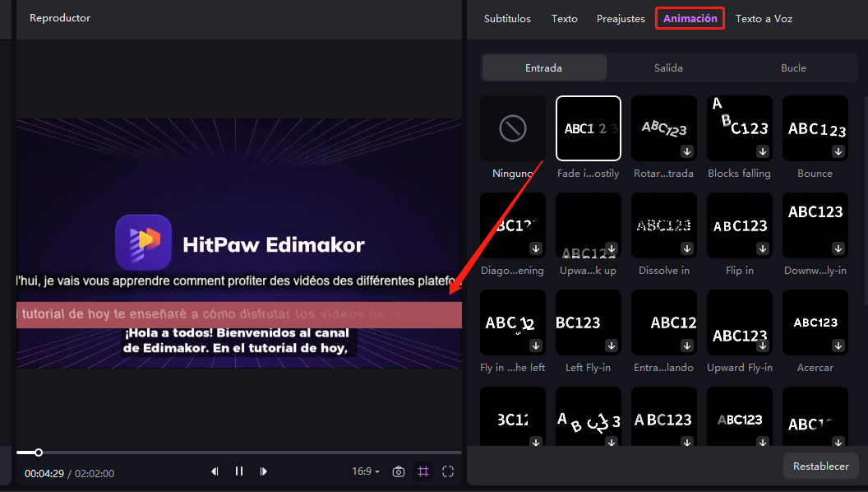Download the Upward Fly-in animation
This screenshot has height=492, width=868.
tap(763, 346)
